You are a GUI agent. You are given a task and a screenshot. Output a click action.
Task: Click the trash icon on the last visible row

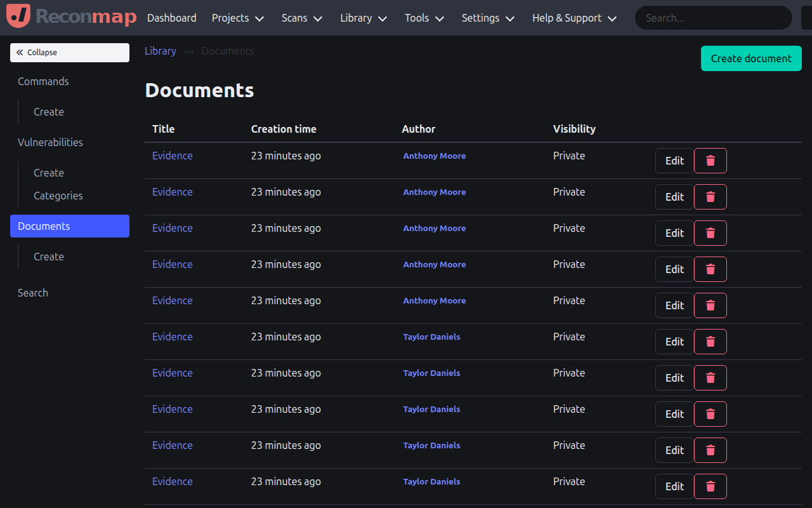click(710, 486)
